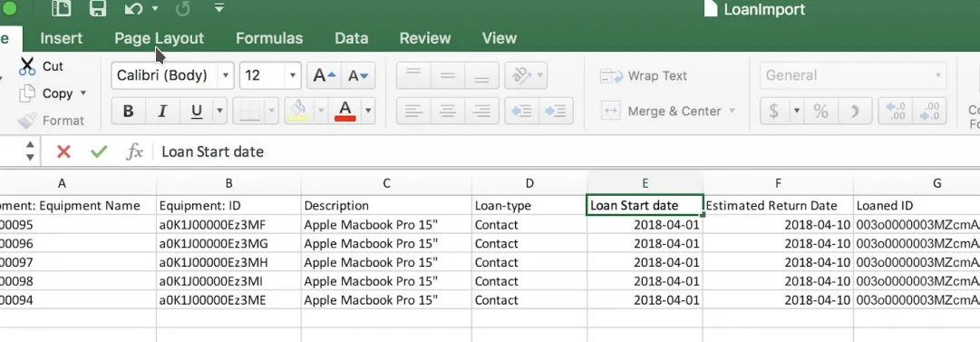Open the workbook template icon in title bar
This screenshot has width=980, height=342.
(x=62, y=9)
